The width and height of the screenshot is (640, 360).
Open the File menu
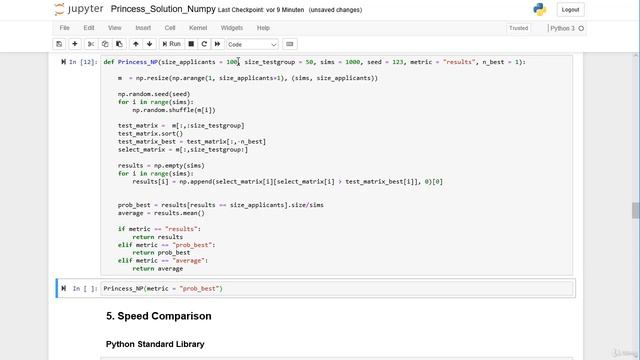tap(64, 28)
